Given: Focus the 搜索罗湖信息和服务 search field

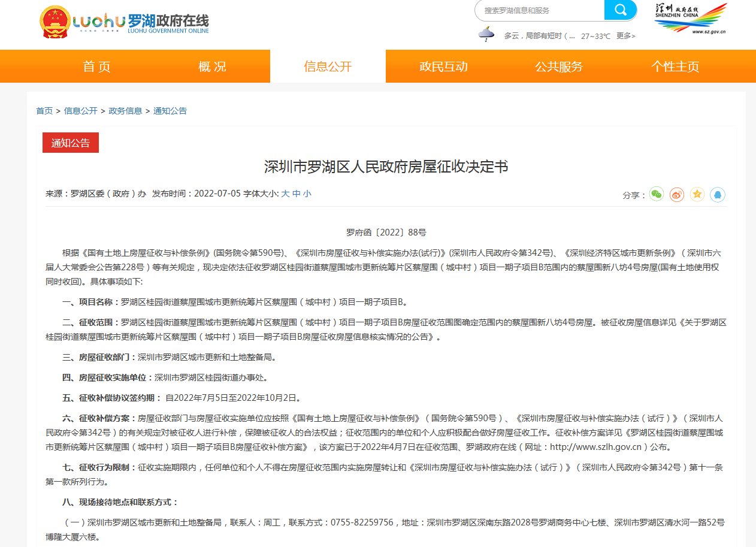Looking at the screenshot, I should tap(539, 10).
